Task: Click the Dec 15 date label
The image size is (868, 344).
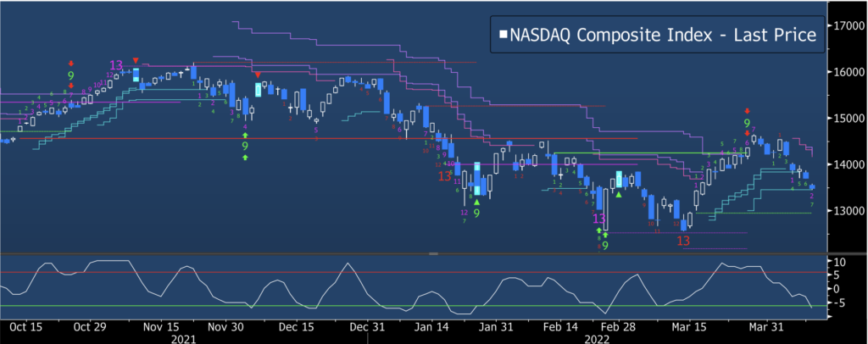Action: click(x=296, y=327)
